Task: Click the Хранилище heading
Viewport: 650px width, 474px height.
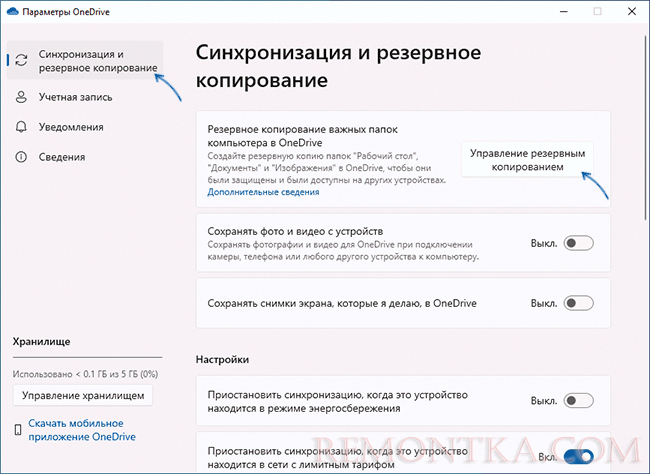Action: [41, 342]
